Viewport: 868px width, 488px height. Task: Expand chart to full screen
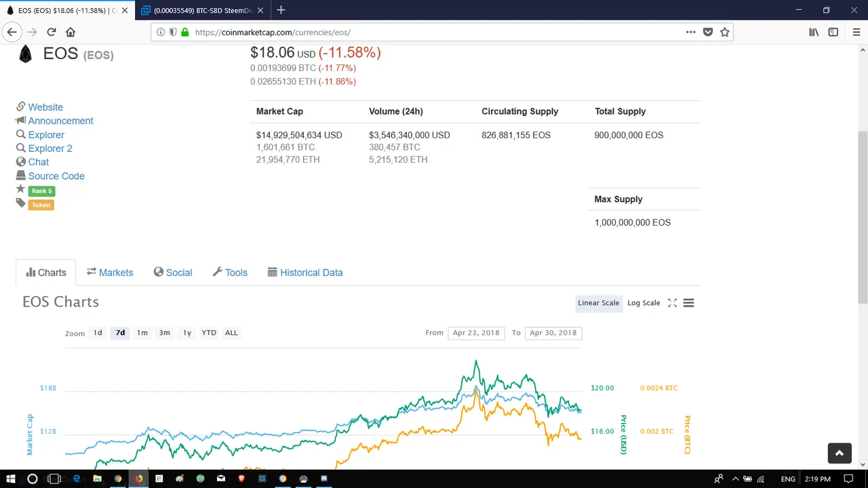pos(672,303)
